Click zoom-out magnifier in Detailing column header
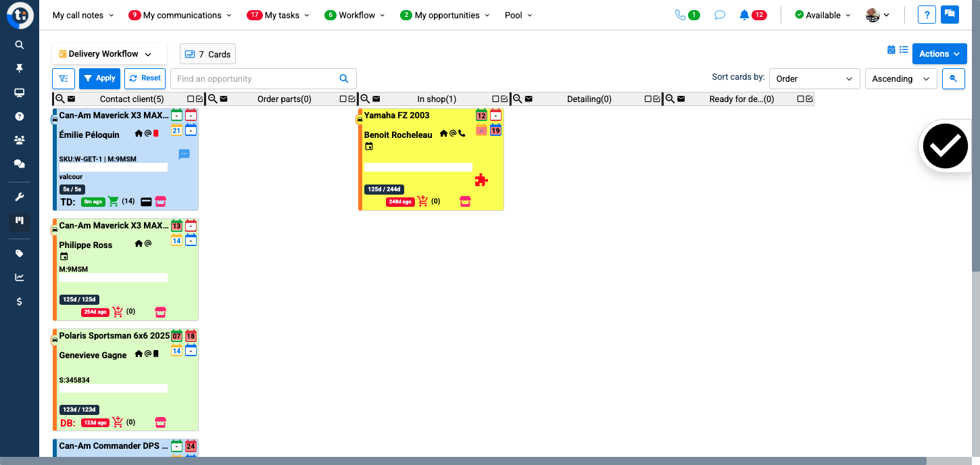This screenshot has width=980, height=465. pos(518,99)
